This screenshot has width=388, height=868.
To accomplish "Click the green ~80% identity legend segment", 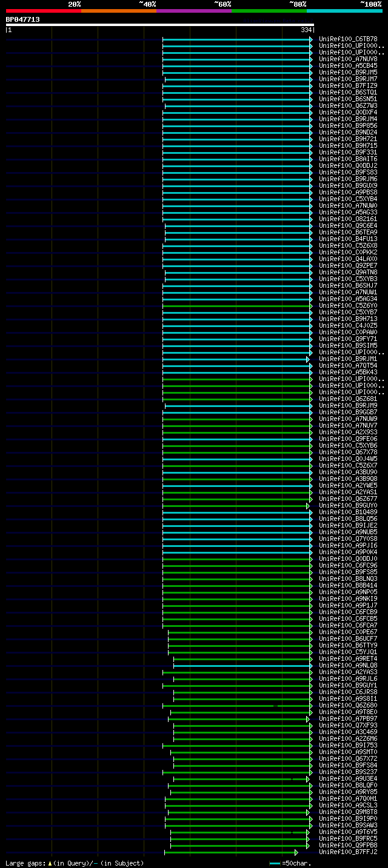I will pos(269,11).
